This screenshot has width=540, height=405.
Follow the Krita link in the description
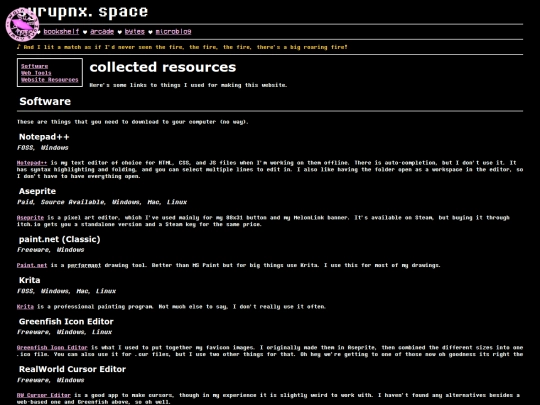coord(25,307)
